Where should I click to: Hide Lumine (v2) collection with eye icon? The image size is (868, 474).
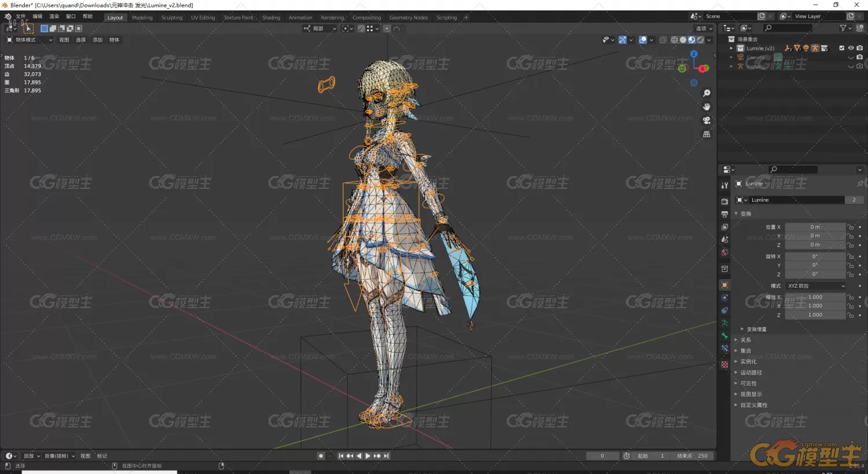[851, 48]
